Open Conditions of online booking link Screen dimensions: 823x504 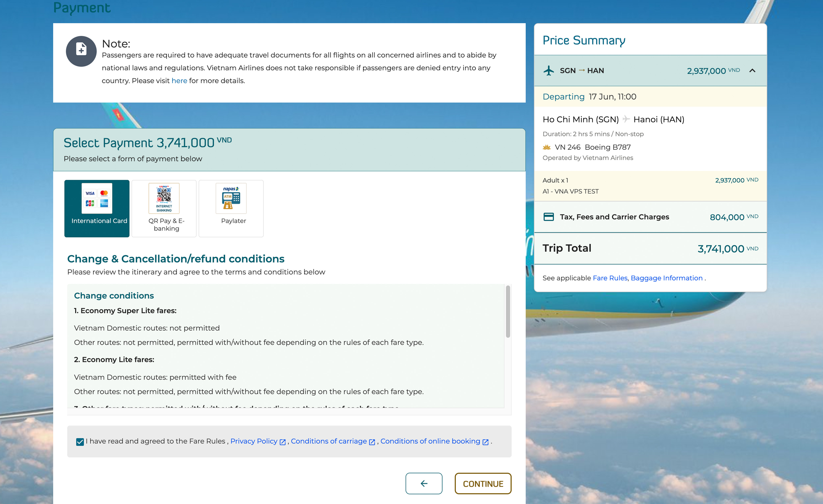click(x=430, y=441)
